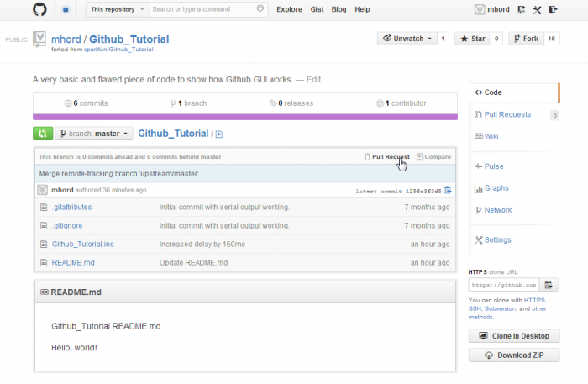
Task: Click the .gitignore file icon
Action: tap(44, 226)
